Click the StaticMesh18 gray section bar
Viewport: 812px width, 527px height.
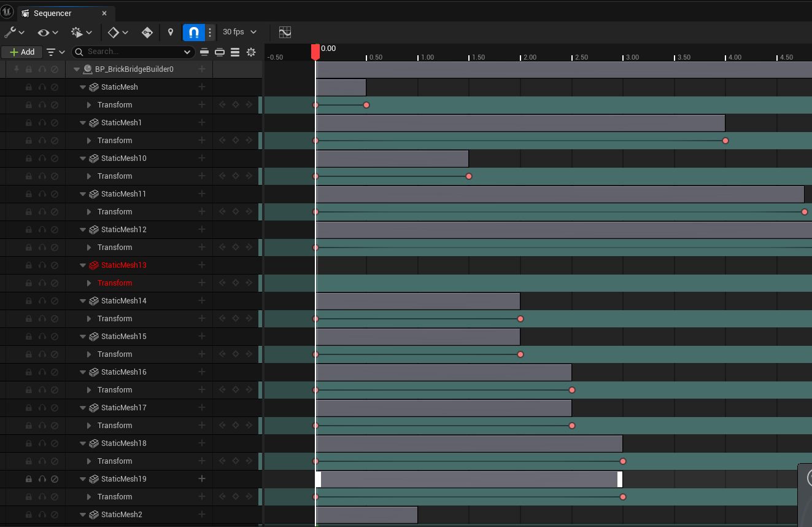pos(469,443)
